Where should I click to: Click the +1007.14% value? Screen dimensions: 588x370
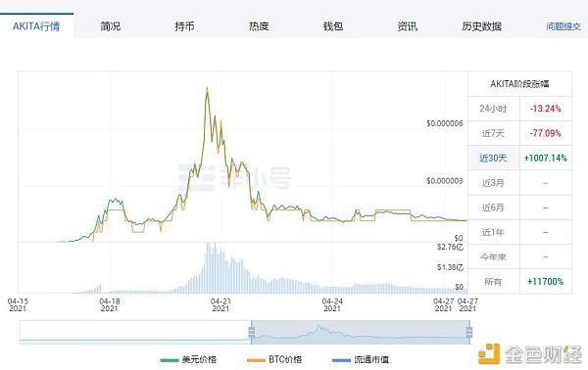click(546, 158)
